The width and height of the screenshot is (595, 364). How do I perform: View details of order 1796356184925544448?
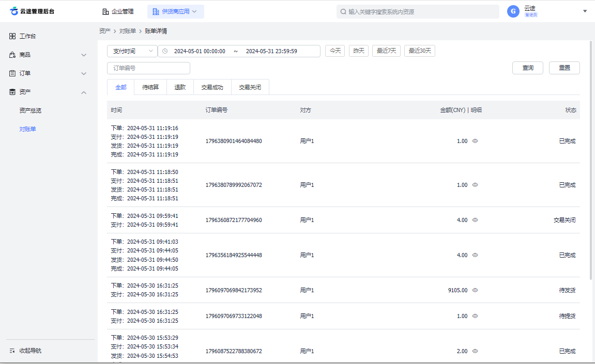[475, 255]
